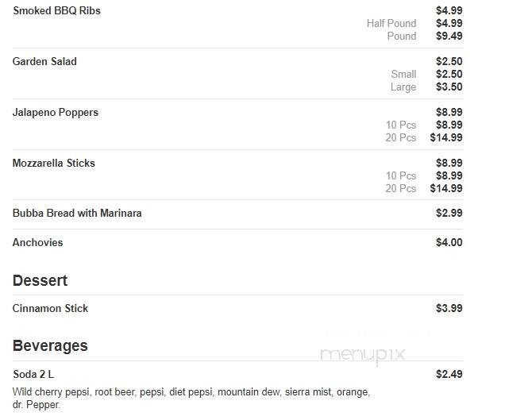Choose the Small garden salad size
The height and width of the screenshot is (420, 505).
click(403, 74)
